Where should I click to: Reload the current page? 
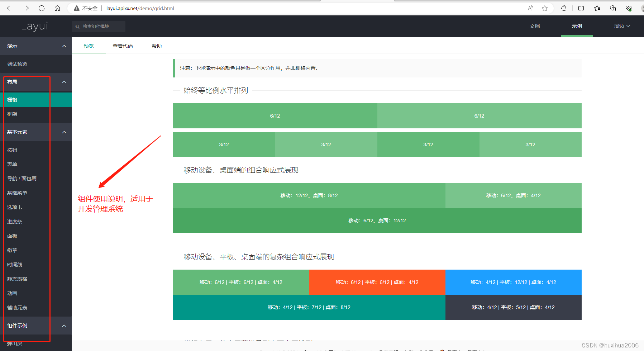point(42,8)
